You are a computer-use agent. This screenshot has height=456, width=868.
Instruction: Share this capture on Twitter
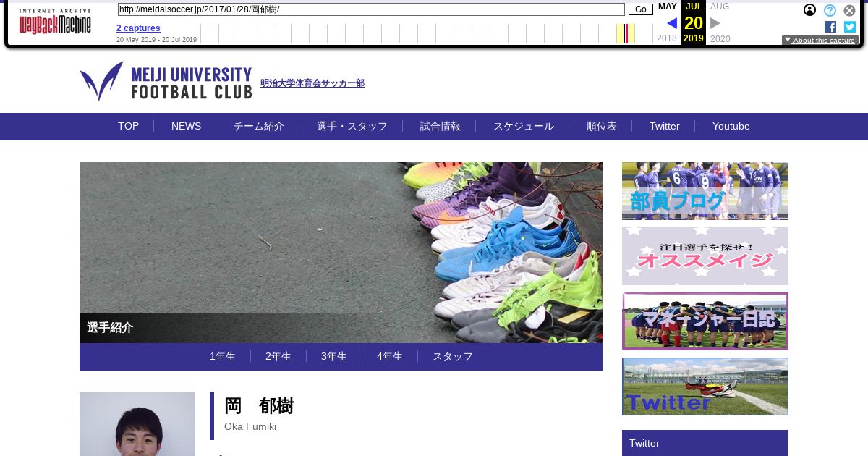[850, 27]
